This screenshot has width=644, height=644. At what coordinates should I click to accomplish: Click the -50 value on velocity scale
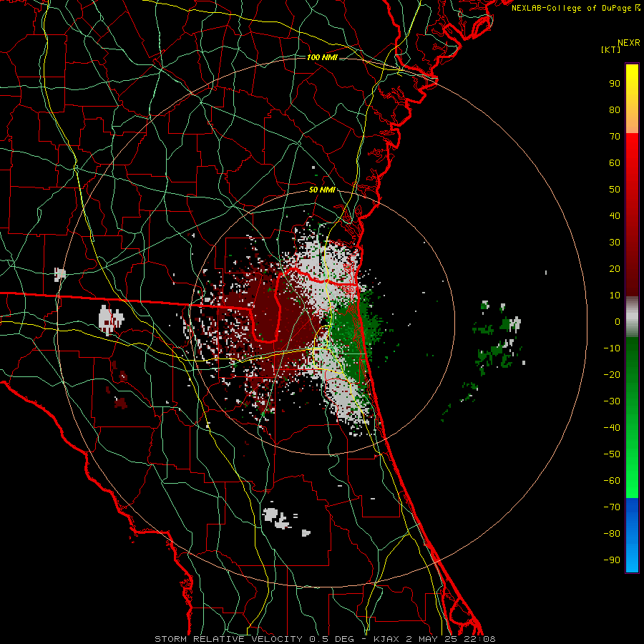click(612, 454)
